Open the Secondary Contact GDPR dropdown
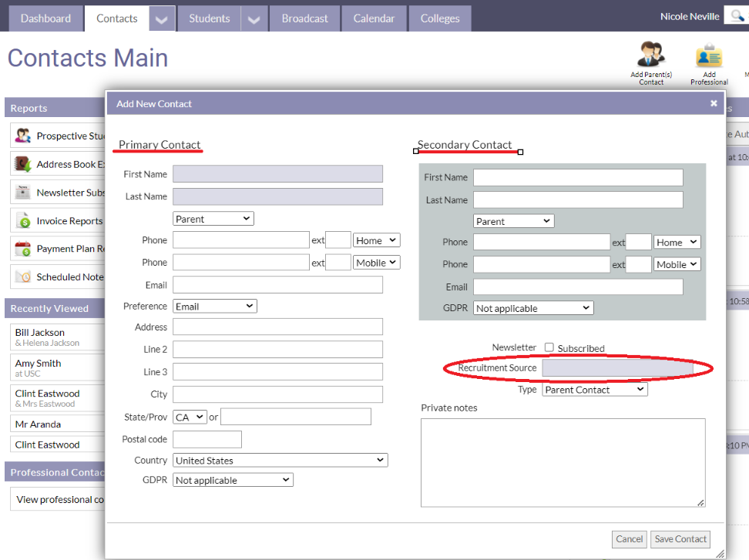 tap(533, 308)
